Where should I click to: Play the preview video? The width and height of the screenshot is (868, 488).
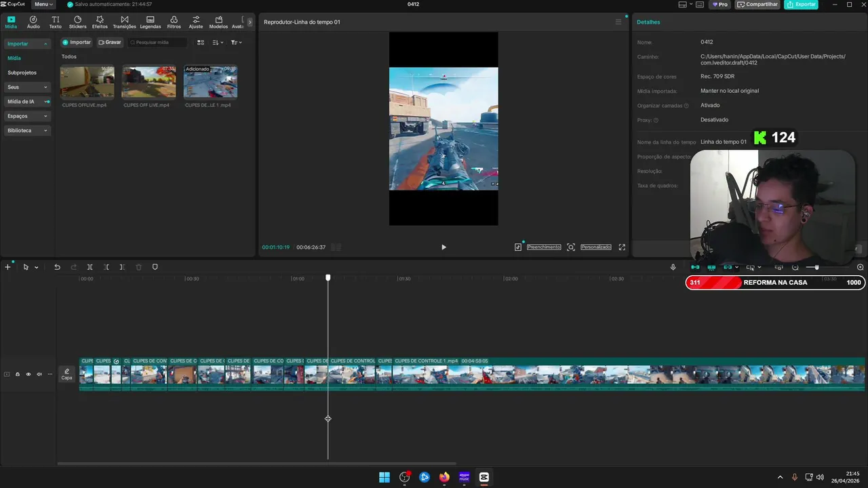443,247
